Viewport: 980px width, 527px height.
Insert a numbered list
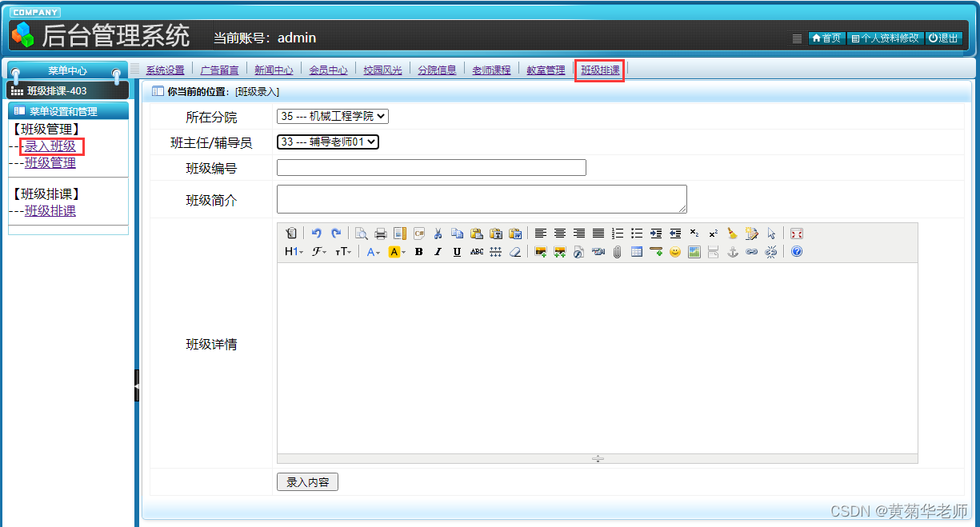pyautogui.click(x=618, y=234)
